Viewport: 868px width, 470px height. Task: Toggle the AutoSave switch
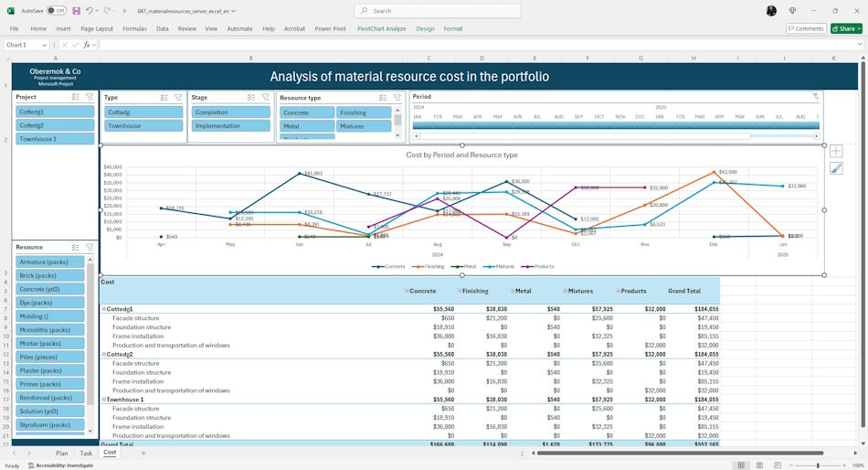point(56,11)
